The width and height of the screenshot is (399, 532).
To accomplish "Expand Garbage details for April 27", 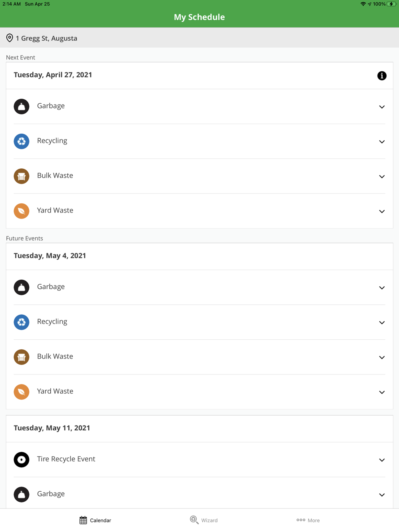I will [x=381, y=107].
